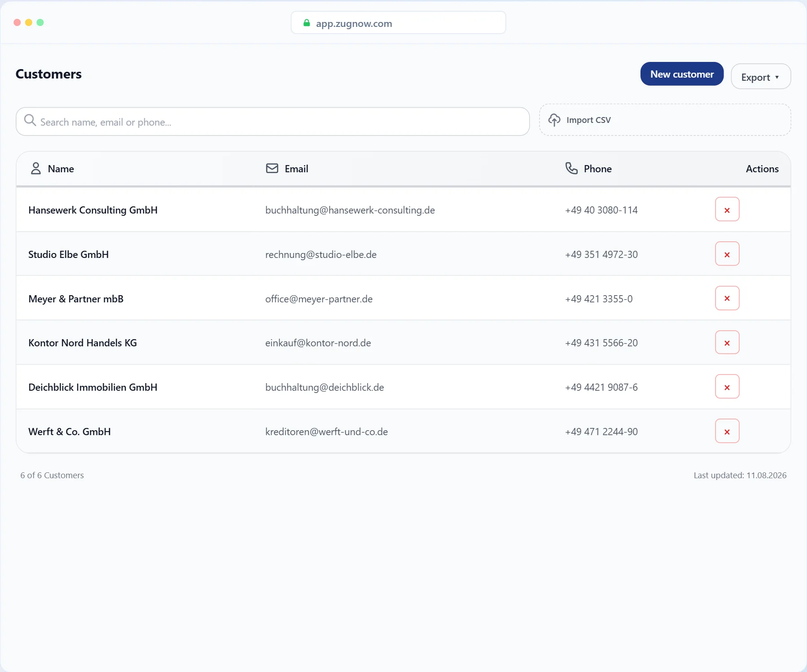The image size is (807, 672).
Task: Select Studio Elbe GmbH name
Action: coord(69,254)
